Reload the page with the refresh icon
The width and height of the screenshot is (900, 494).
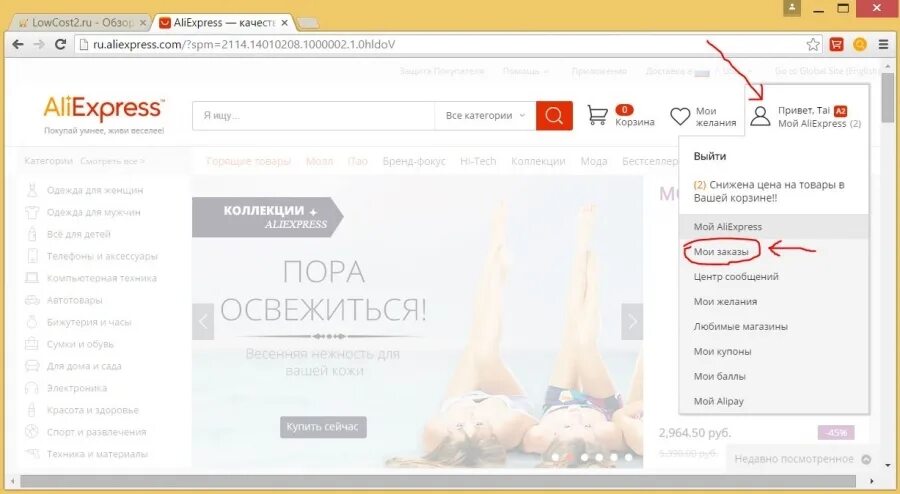(60, 44)
